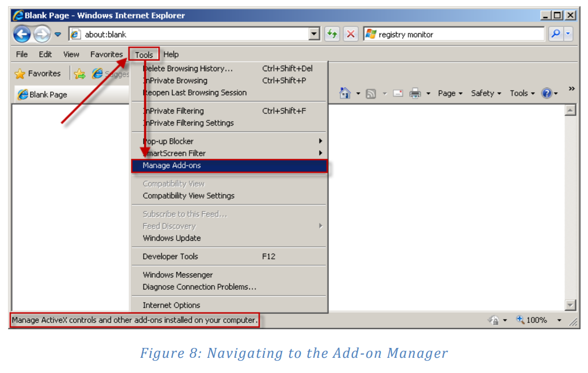Click the red Stop loading icon

click(351, 34)
